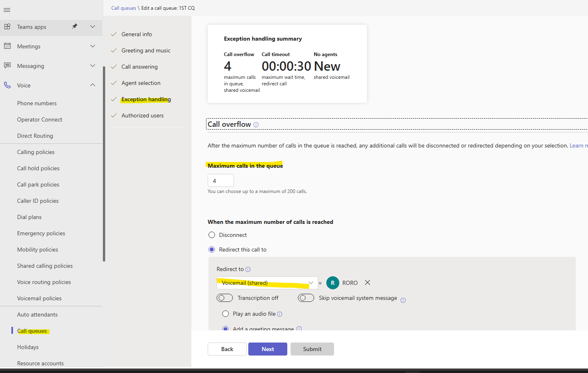Remove RORO with the X icon
This screenshot has width=588, height=373.
point(367,282)
